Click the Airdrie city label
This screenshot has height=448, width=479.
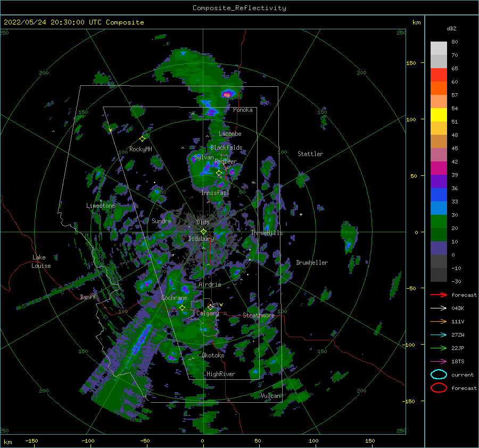point(210,284)
